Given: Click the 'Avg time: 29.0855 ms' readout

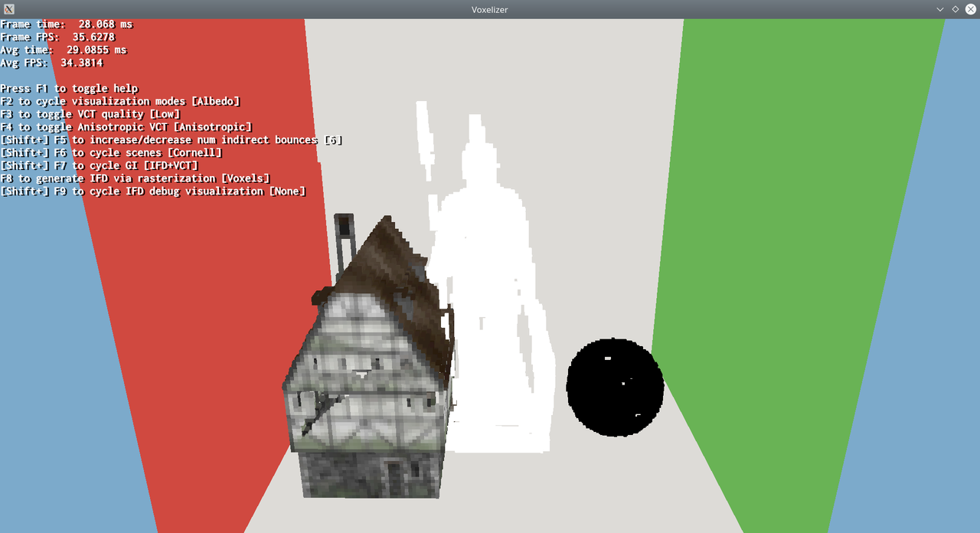Looking at the screenshot, I should 64,50.
